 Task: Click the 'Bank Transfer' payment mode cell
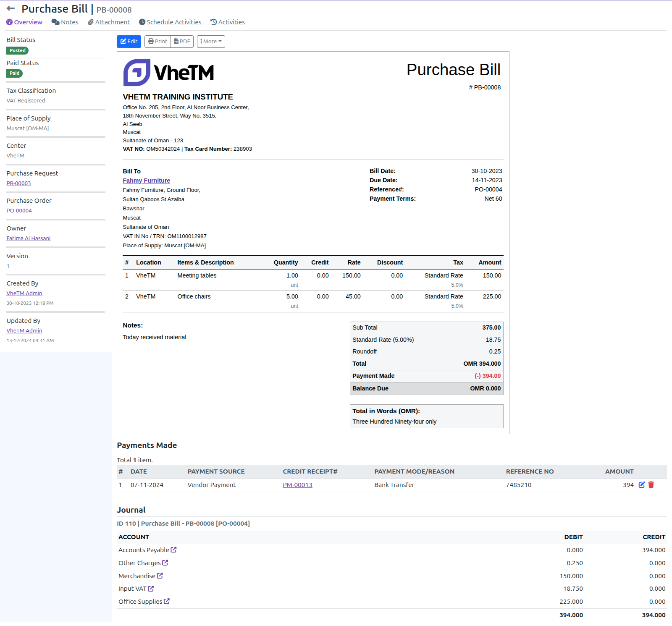tap(394, 485)
